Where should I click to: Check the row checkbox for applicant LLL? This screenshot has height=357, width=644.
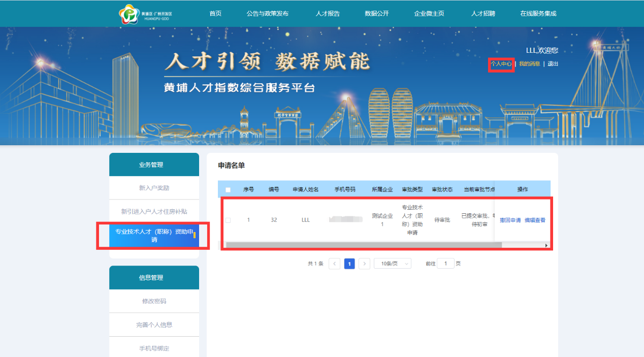point(228,220)
